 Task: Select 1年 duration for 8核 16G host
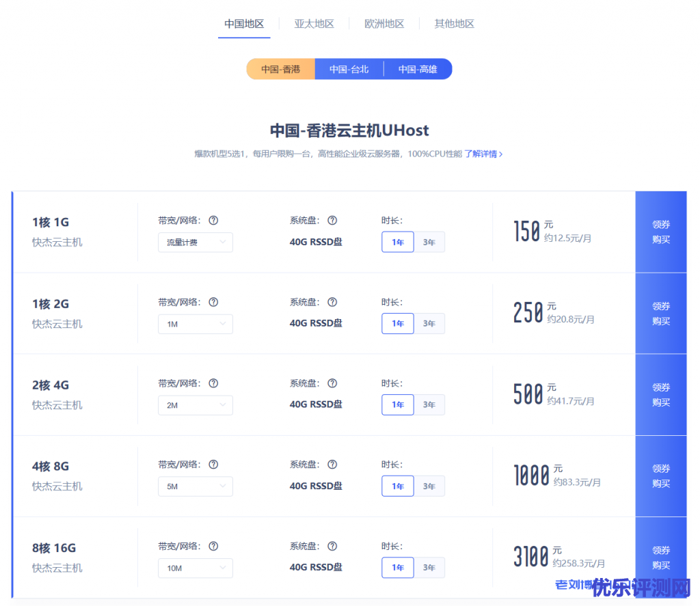(x=398, y=568)
